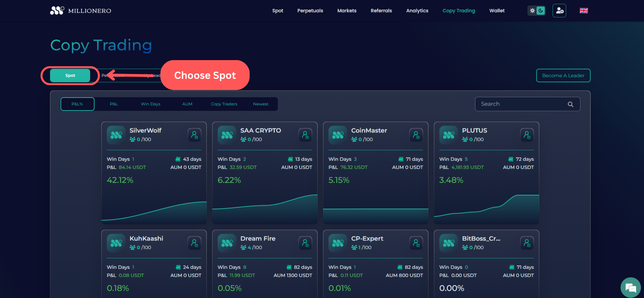Select the Newest sort filter
The image size is (644, 298).
261,104
